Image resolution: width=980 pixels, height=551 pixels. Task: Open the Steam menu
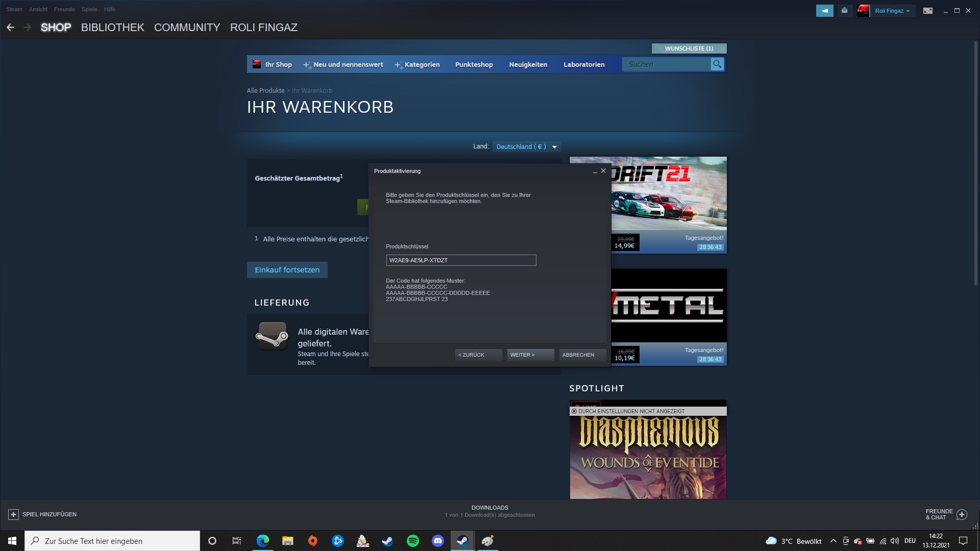(14, 9)
